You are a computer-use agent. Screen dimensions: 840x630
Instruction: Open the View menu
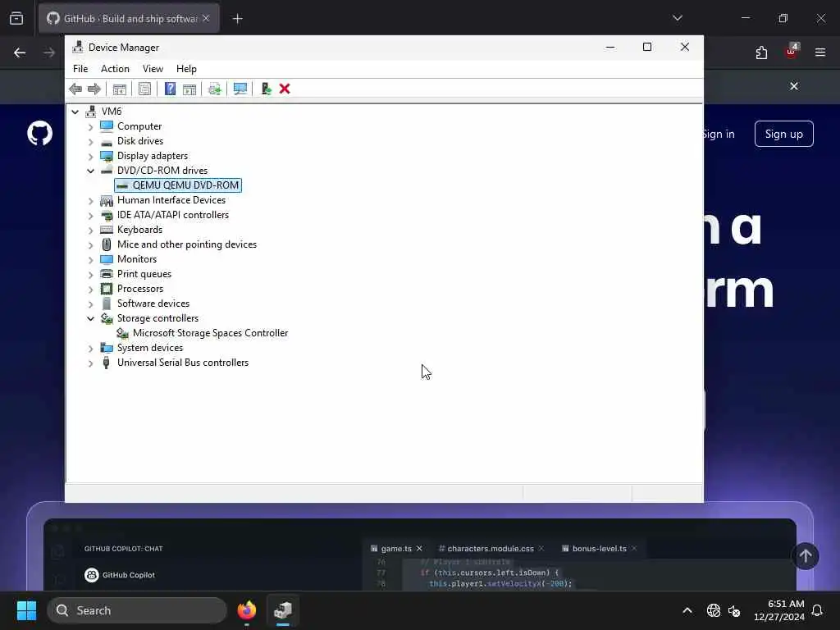pyautogui.click(x=153, y=69)
